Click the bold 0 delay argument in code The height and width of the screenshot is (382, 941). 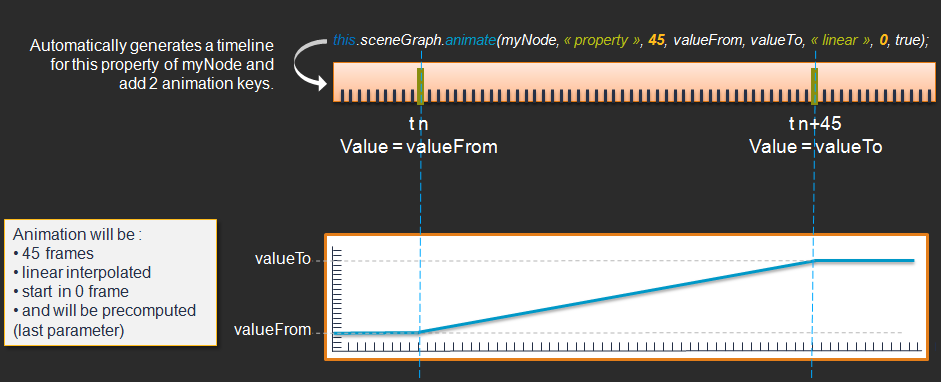[884, 41]
